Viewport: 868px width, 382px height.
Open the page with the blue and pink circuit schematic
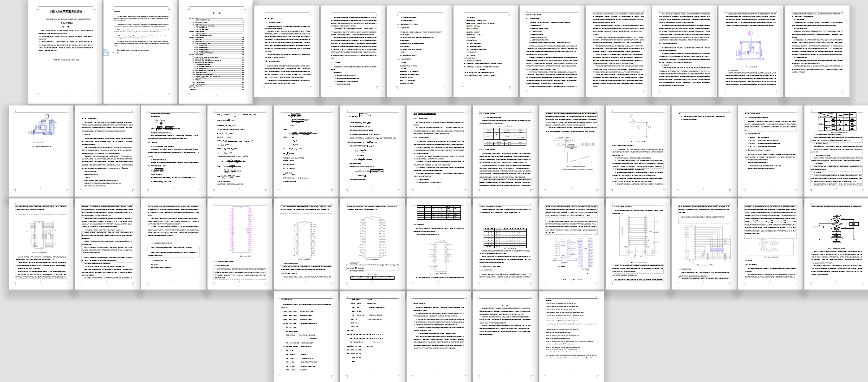click(x=571, y=244)
